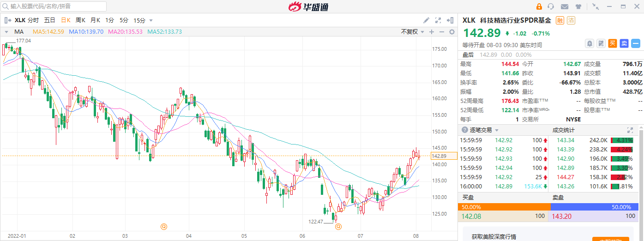
Task: Click the MA20:135.53 indicator label
Action: pos(125,32)
